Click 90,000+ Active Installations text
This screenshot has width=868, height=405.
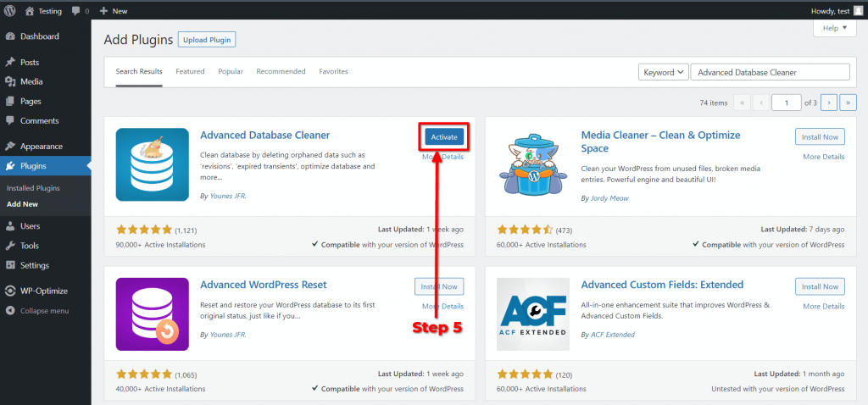160,245
